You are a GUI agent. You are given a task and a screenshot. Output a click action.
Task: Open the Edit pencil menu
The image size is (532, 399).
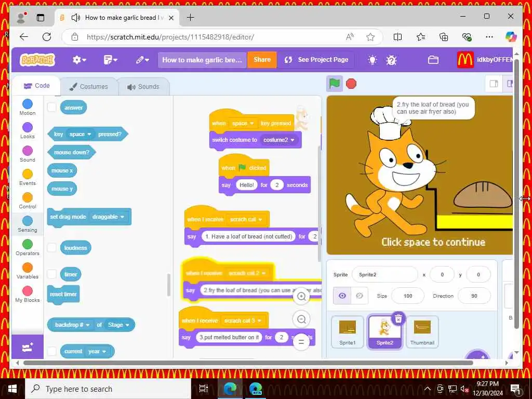142,60
